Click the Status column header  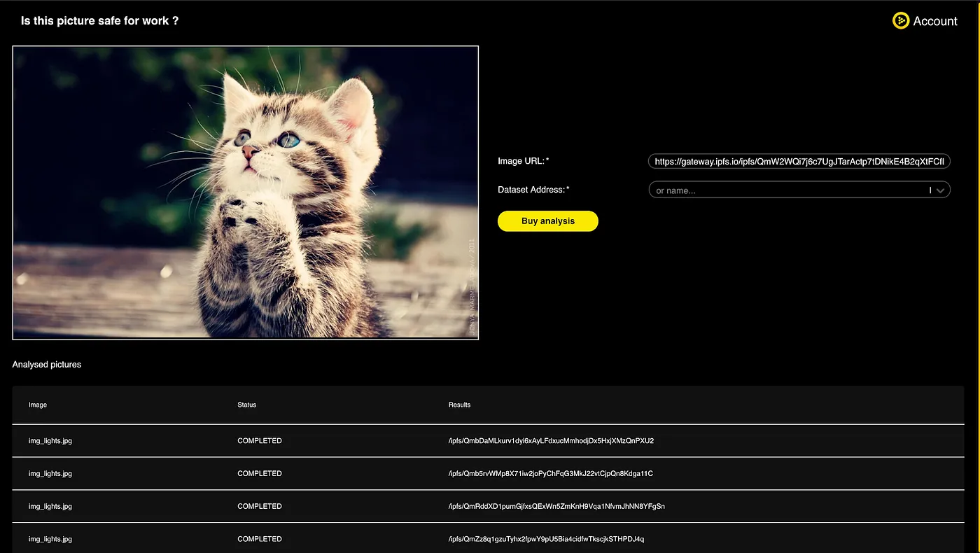246,405
